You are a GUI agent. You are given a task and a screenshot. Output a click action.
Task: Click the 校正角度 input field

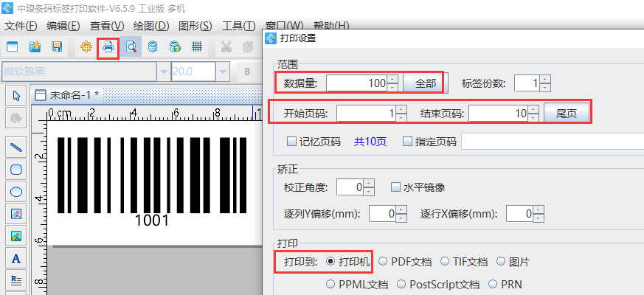(350, 188)
